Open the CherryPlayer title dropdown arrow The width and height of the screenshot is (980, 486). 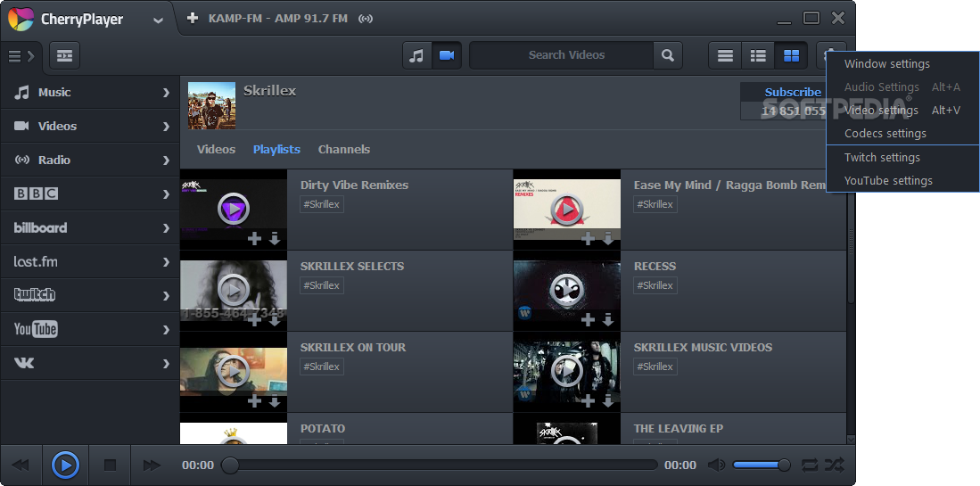point(158,20)
